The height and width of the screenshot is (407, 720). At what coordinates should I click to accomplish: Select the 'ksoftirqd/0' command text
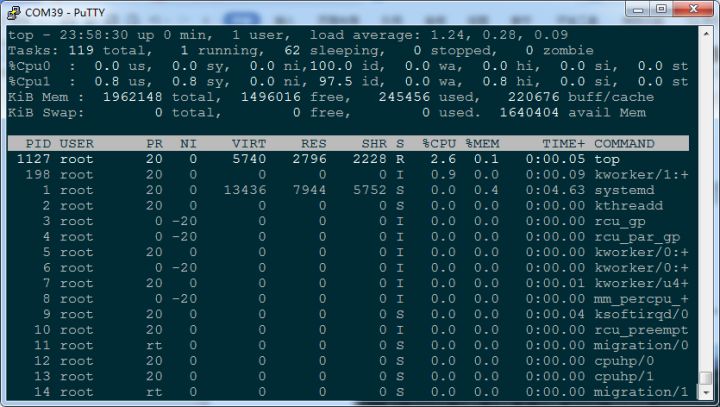point(641,315)
